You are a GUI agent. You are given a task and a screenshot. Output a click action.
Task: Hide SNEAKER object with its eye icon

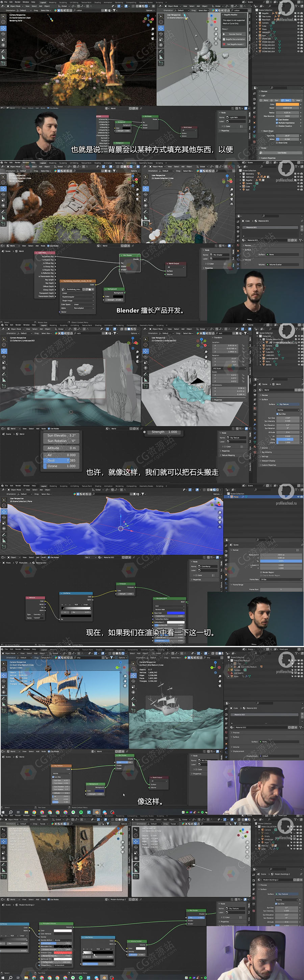pyautogui.click(x=298, y=32)
